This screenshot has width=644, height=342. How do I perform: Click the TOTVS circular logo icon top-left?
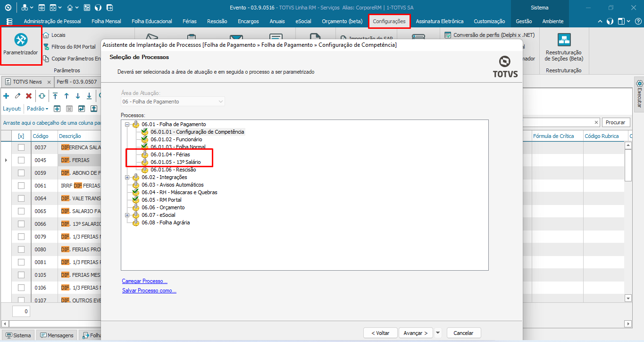click(x=8, y=8)
